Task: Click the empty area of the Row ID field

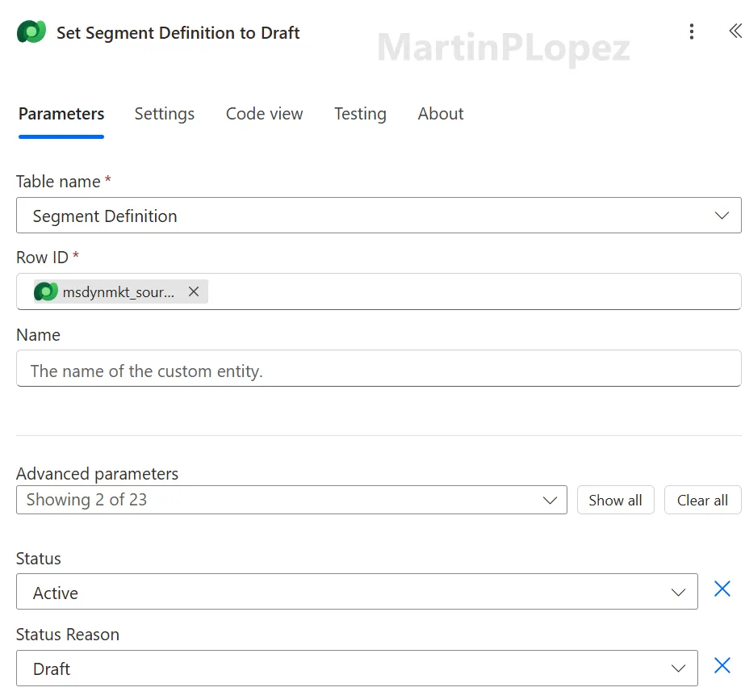Action: 473,291
